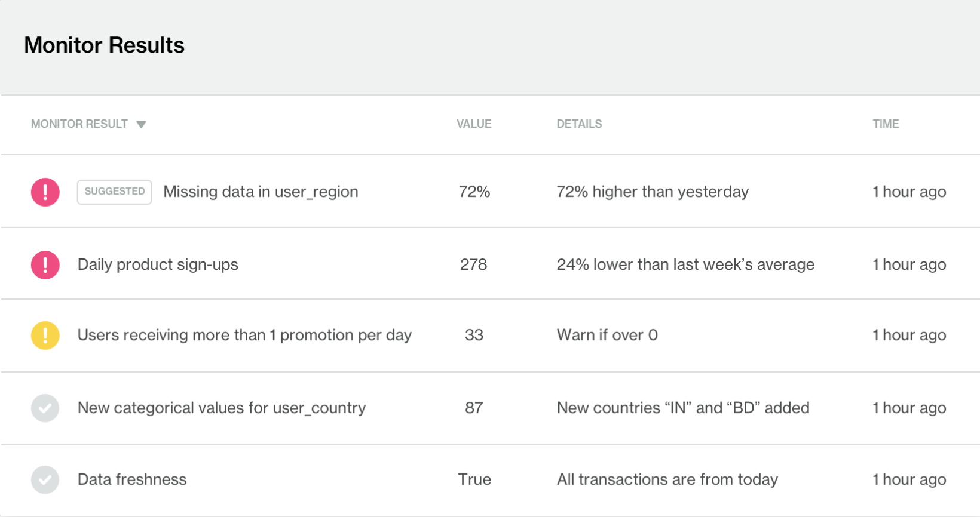This screenshot has height=517, width=980.
Task: Sort by the VALUE column header
Action: point(474,124)
